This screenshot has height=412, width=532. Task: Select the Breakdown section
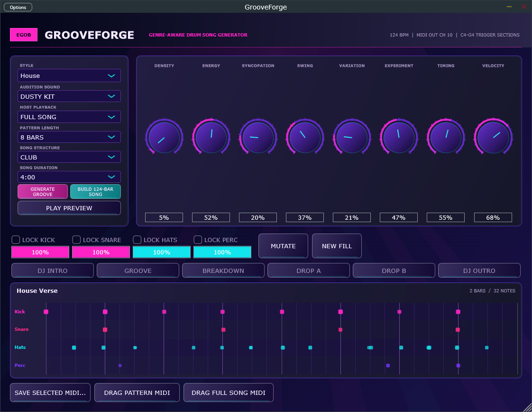[x=223, y=271]
